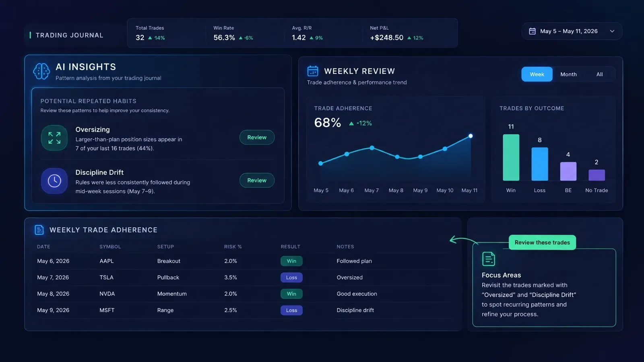Switch to the Month tab
644x362 pixels.
pyautogui.click(x=568, y=74)
